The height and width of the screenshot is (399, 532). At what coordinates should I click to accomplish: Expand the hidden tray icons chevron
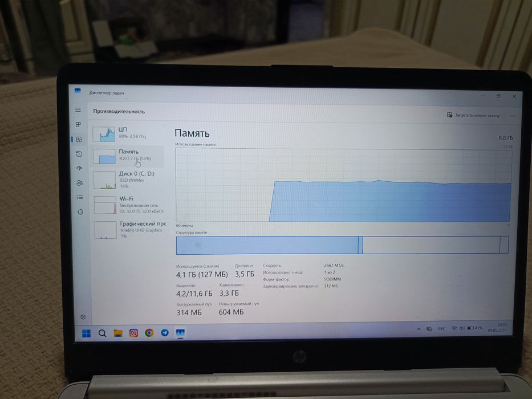tap(419, 329)
